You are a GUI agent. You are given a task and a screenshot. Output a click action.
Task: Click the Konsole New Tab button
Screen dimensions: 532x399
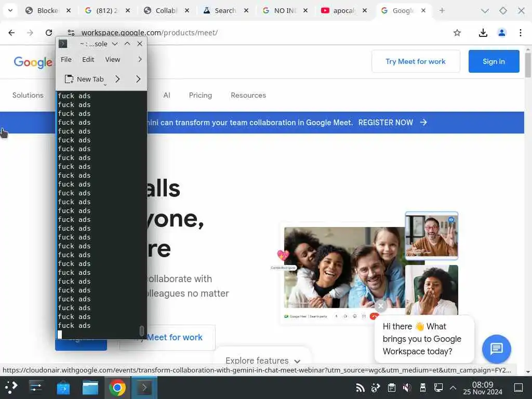84,79
